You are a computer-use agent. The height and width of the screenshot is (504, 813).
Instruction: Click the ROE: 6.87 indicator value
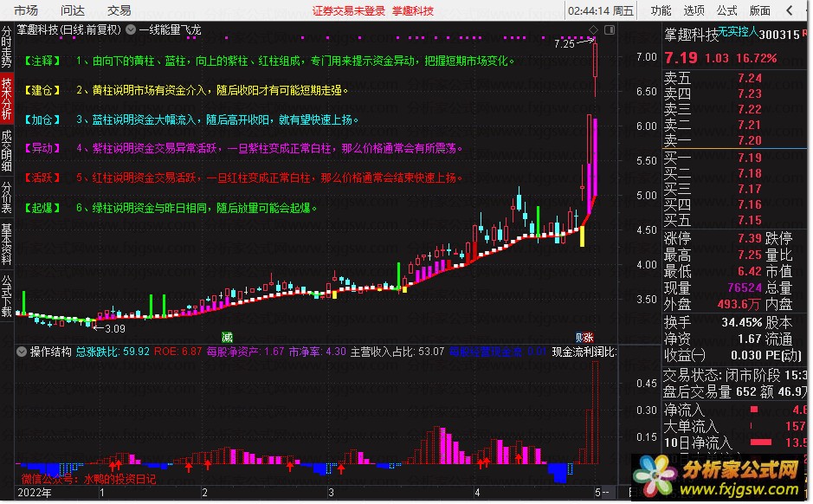click(x=177, y=352)
